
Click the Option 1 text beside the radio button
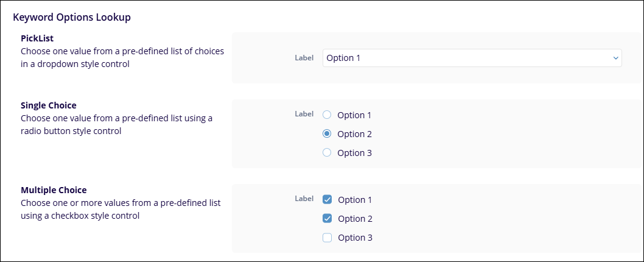[354, 115]
